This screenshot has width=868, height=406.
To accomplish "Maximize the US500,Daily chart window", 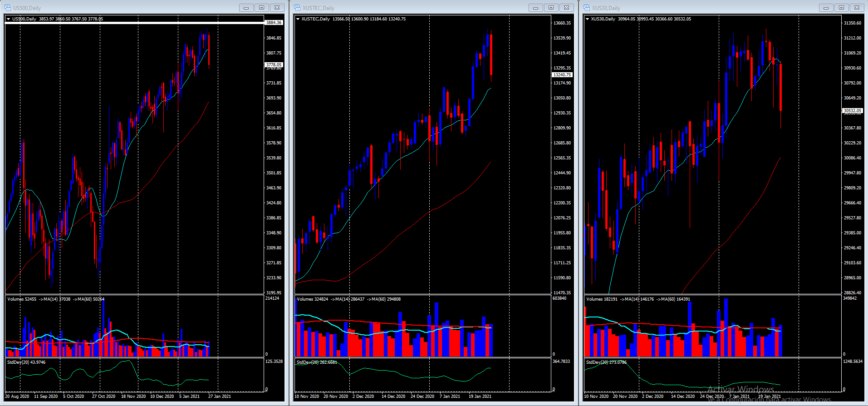I will point(262,8).
